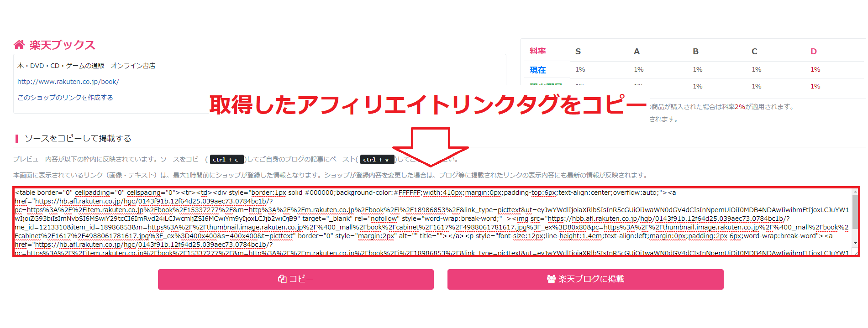Click the C rank column header
The height and width of the screenshot is (328, 868).
754,52
